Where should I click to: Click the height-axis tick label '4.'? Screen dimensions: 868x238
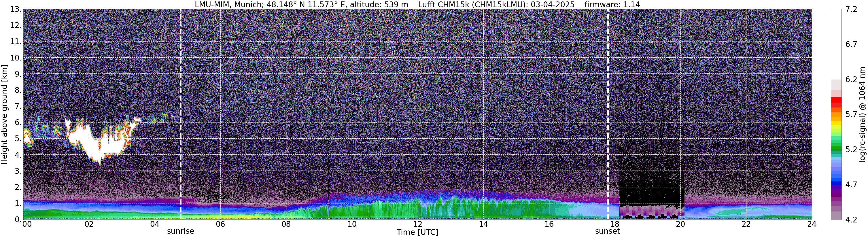tap(18, 155)
